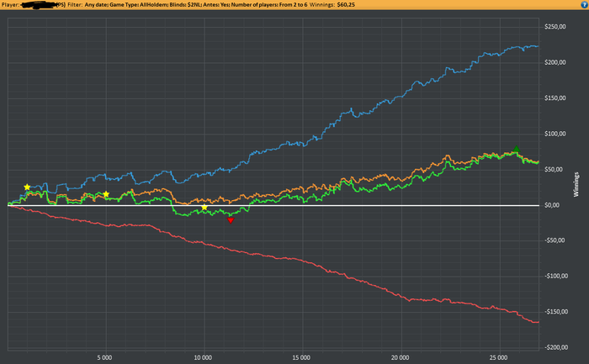
Task: Click the yellow star marker at 5 000 hands
Action: pyautogui.click(x=106, y=194)
